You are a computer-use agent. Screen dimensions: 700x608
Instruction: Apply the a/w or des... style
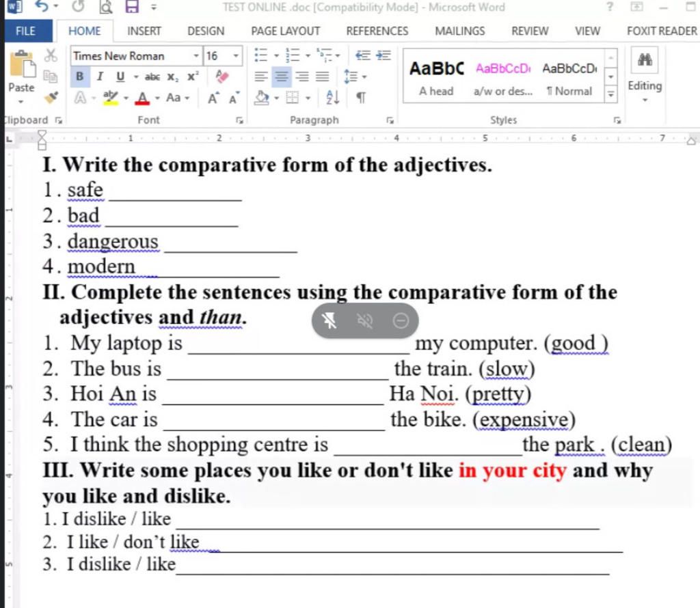click(503, 78)
